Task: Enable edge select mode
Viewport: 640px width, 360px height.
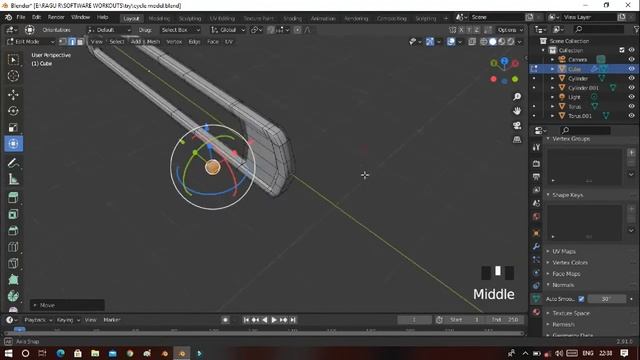Action: pos(72,42)
